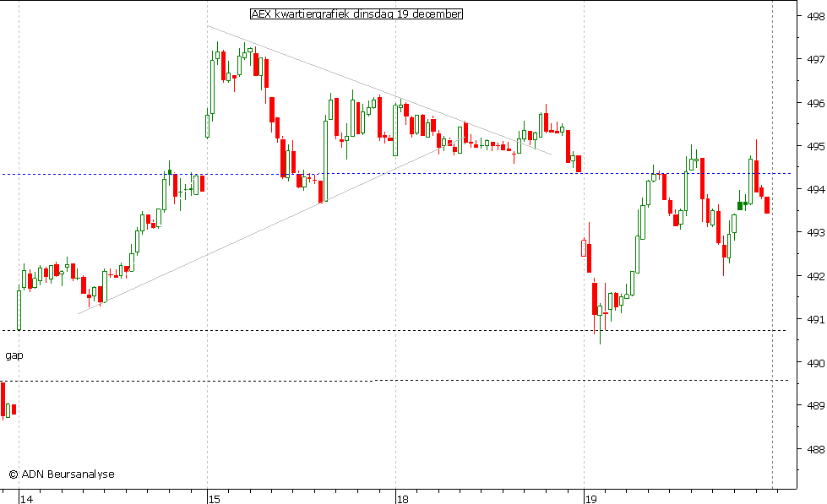Select the 489 price axis label

(815, 406)
